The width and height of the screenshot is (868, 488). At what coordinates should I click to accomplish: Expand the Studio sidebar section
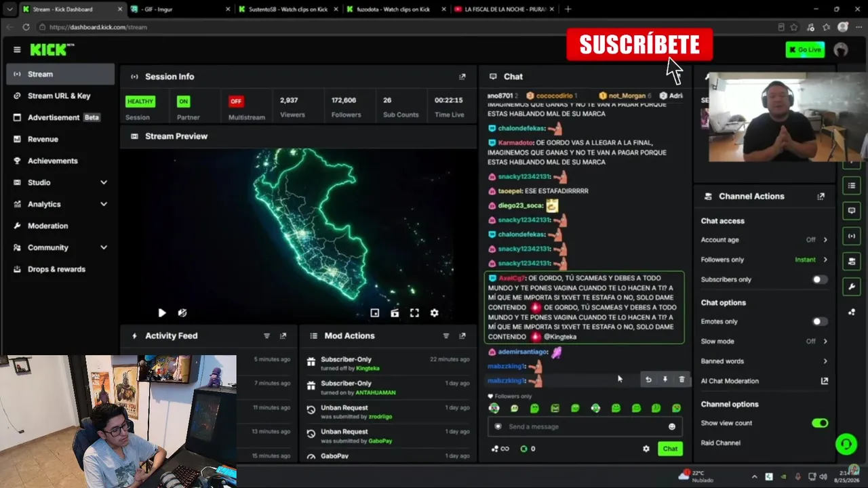[x=60, y=182]
